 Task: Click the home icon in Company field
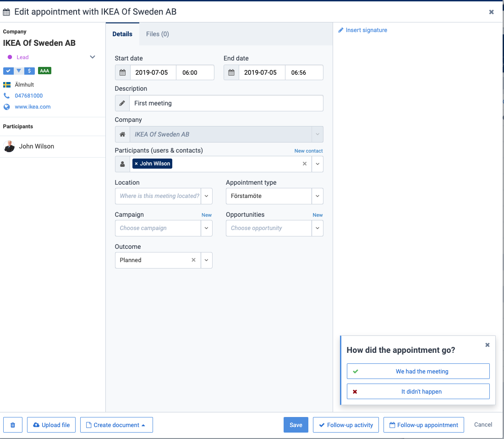[x=122, y=134]
